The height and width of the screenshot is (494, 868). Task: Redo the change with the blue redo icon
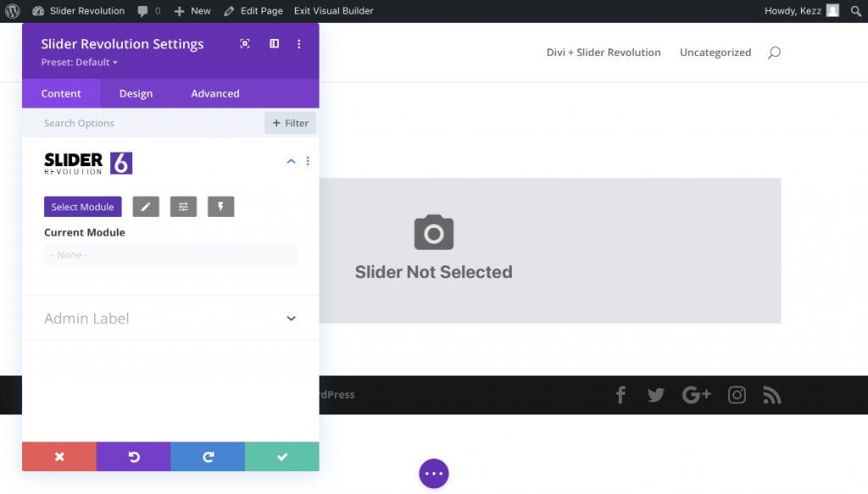(x=208, y=456)
